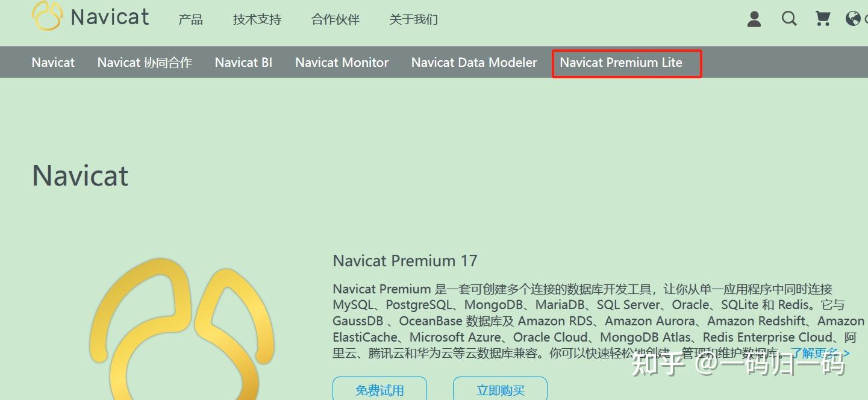Open the globe language selector icon

pyautogui.click(x=854, y=19)
